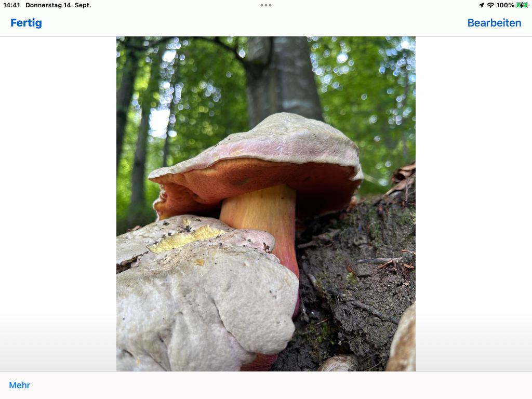Click the charging battery icon
532x399 pixels.
522,5
